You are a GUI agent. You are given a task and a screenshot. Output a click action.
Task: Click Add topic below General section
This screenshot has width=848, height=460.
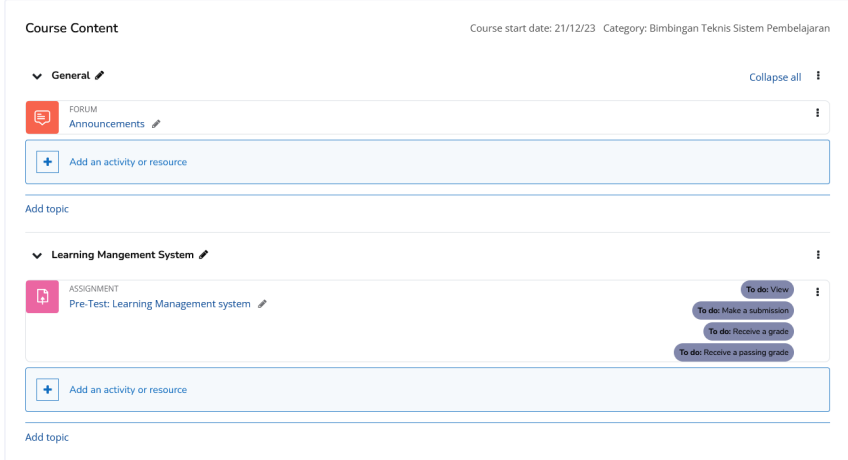point(47,209)
